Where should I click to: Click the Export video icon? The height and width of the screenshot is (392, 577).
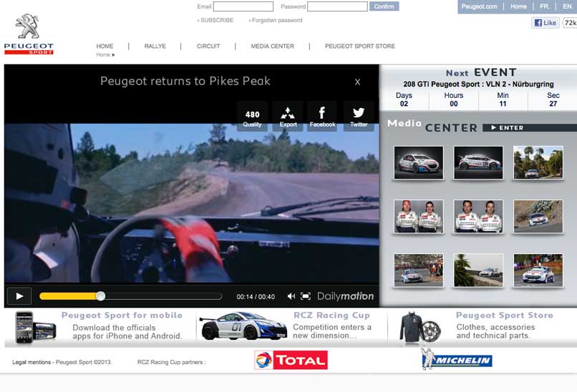[x=288, y=117]
